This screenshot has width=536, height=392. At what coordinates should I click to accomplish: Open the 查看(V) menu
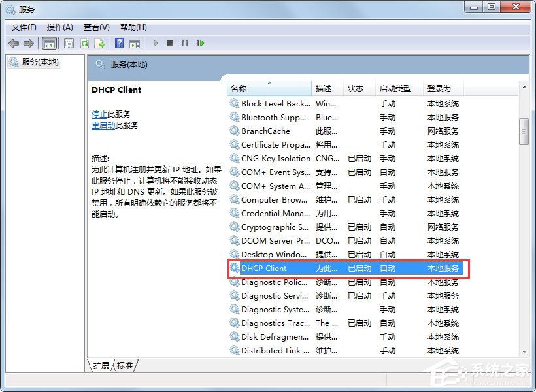[95, 27]
